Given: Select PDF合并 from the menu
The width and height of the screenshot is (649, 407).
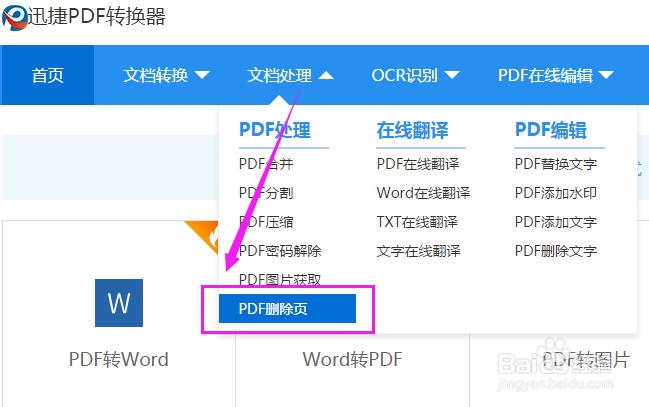Looking at the screenshot, I should tap(266, 164).
